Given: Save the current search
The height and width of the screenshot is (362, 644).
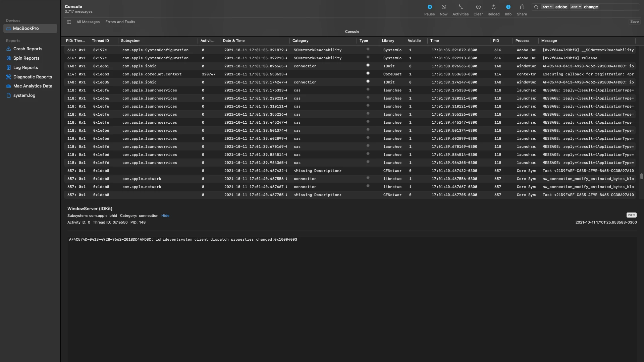Looking at the screenshot, I should click(x=634, y=22).
